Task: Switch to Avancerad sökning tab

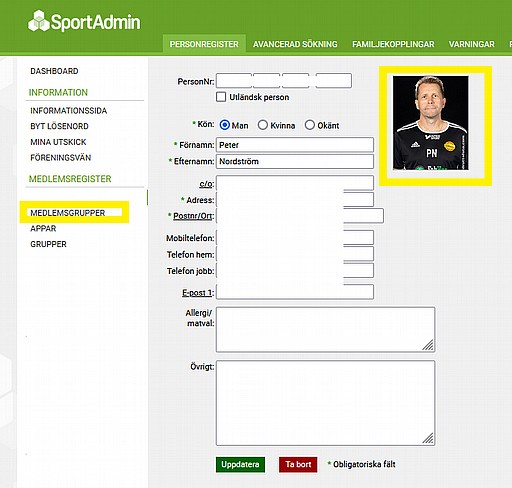Action: point(295,44)
